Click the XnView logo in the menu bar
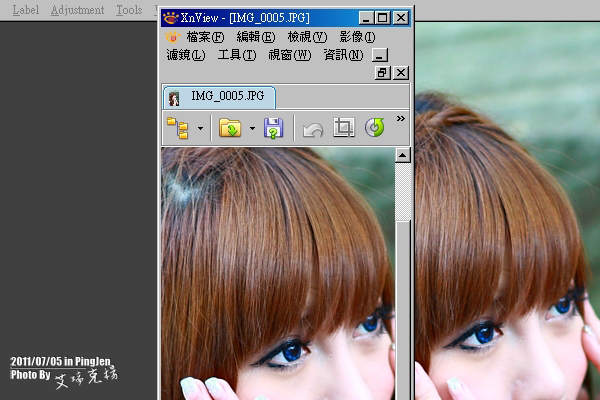This screenshot has width=600, height=400. (x=173, y=37)
